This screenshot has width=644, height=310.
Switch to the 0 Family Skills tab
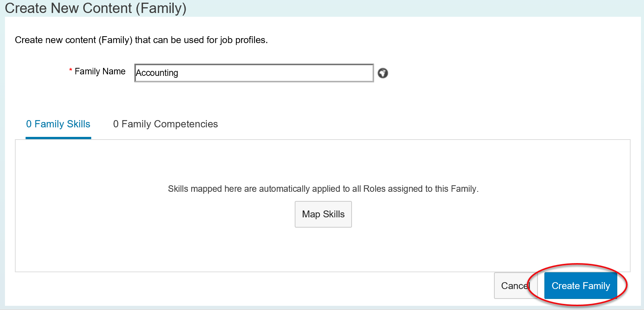coord(58,124)
